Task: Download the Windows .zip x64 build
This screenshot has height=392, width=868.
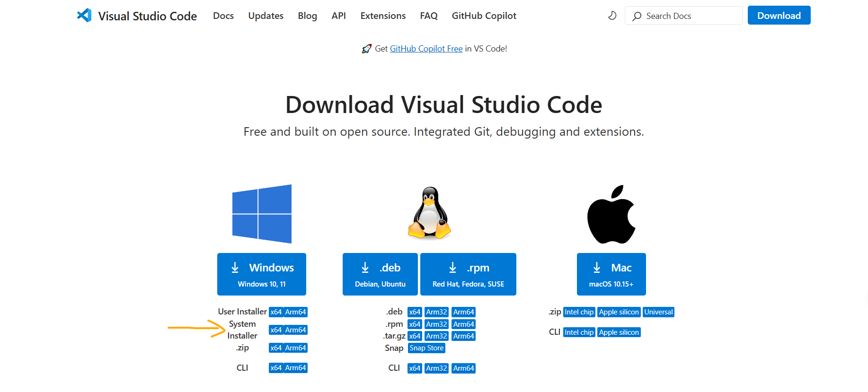Action: click(276, 348)
